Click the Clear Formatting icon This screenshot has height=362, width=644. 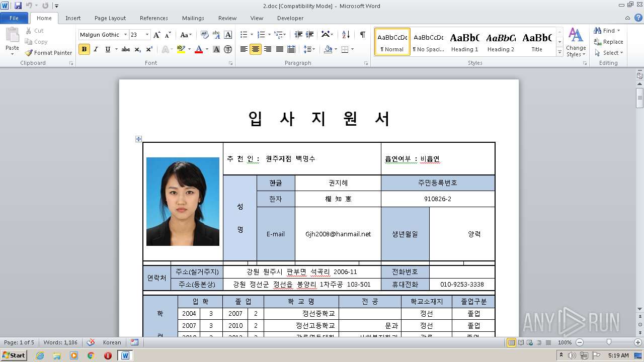pyautogui.click(x=204, y=35)
